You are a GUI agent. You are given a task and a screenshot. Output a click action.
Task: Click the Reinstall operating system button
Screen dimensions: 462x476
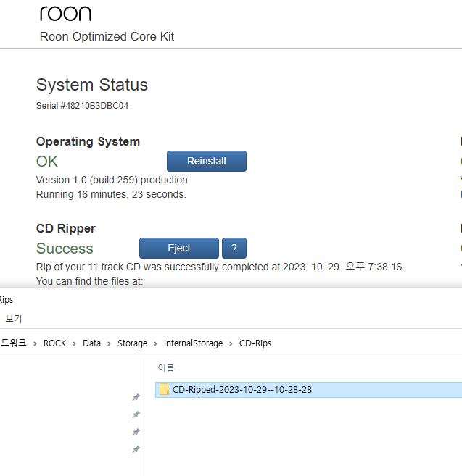(x=207, y=161)
